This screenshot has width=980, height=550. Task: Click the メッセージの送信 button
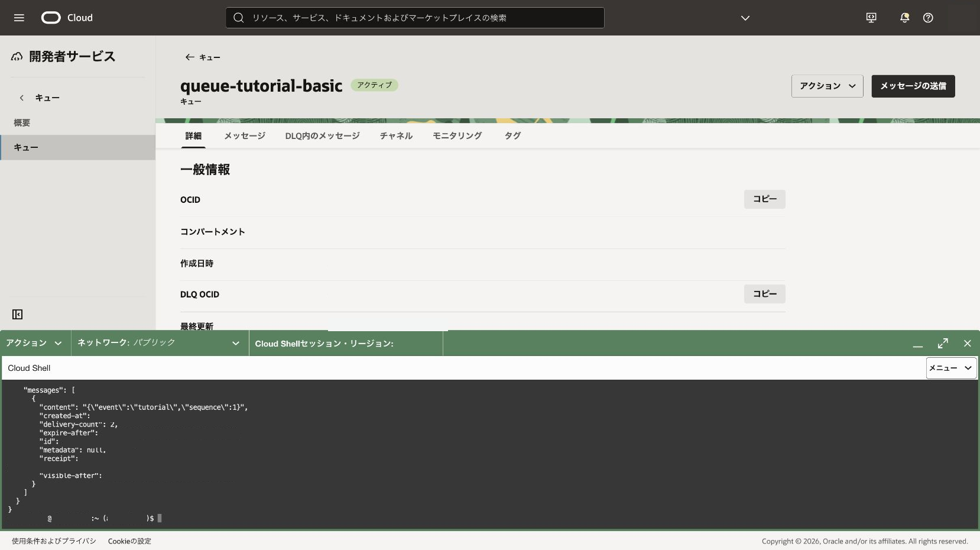tap(913, 86)
